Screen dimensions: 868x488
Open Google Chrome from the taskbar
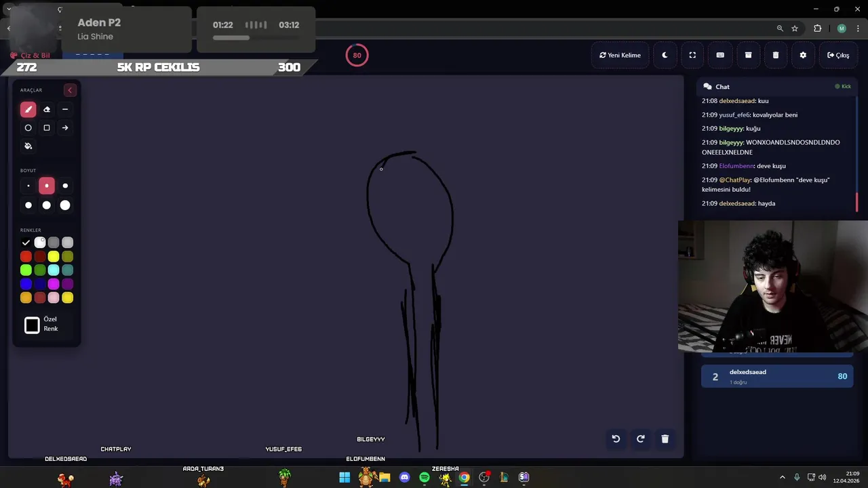(x=464, y=477)
